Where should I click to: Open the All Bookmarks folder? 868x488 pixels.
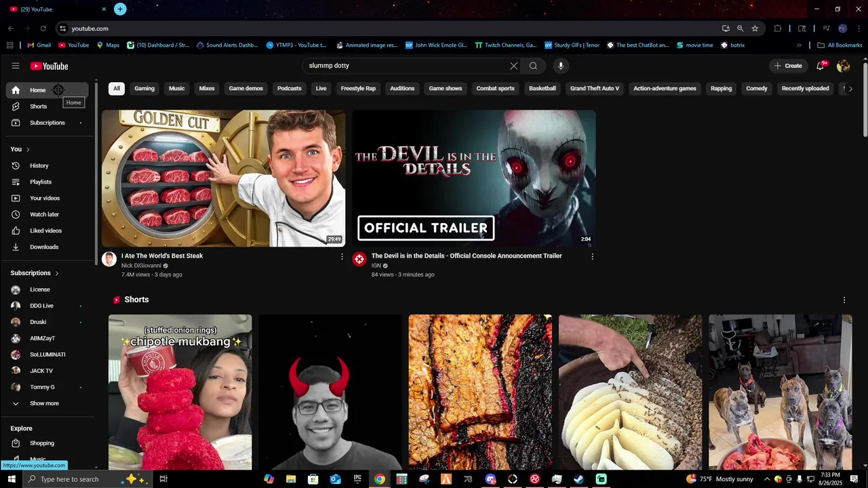pos(840,45)
